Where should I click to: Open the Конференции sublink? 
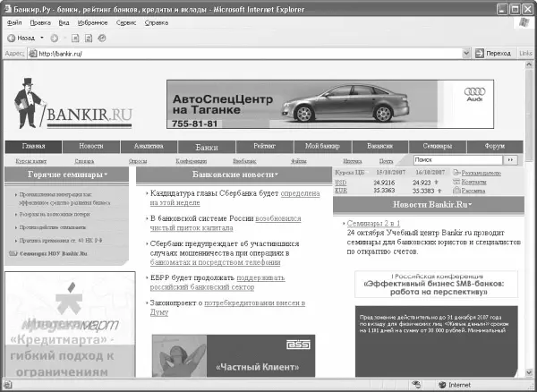point(192,161)
